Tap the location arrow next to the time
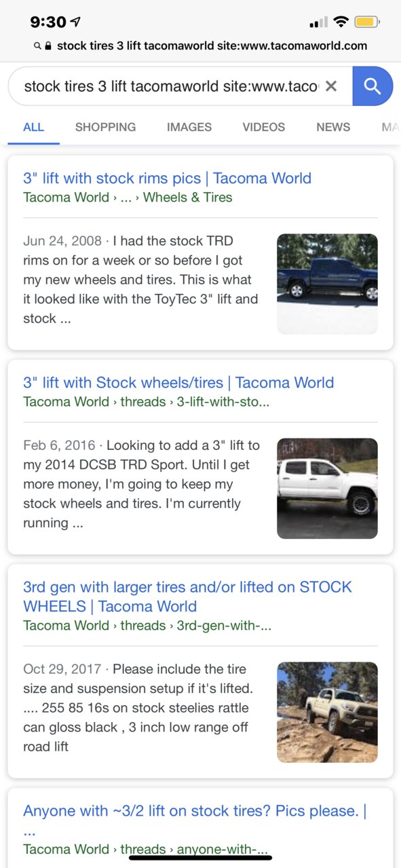 (76, 22)
